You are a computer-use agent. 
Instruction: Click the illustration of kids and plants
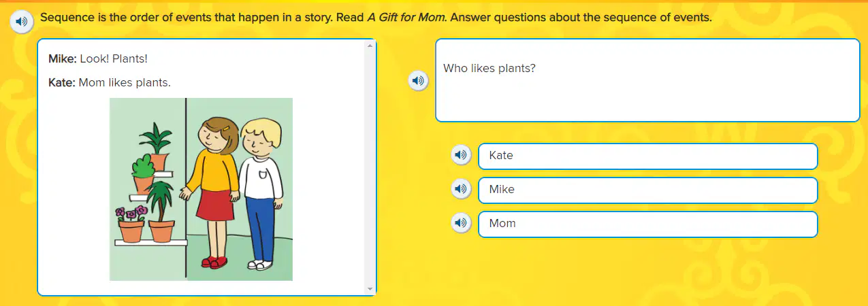201,189
